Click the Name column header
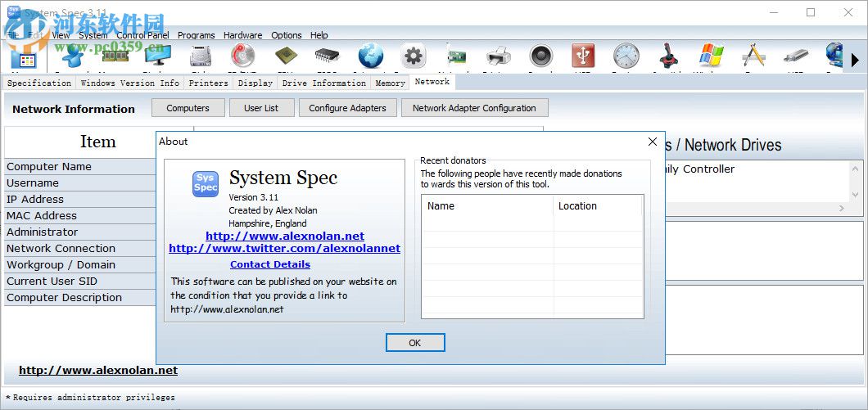 [488, 206]
